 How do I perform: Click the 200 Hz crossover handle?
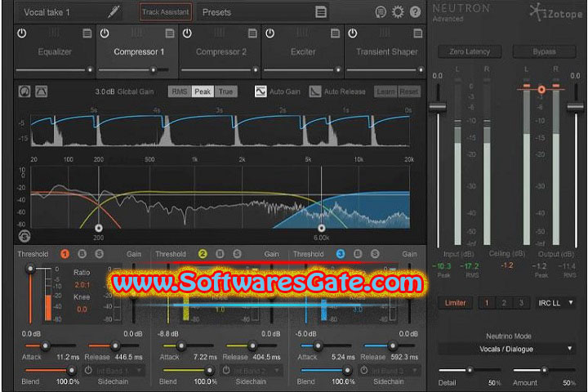point(99,228)
